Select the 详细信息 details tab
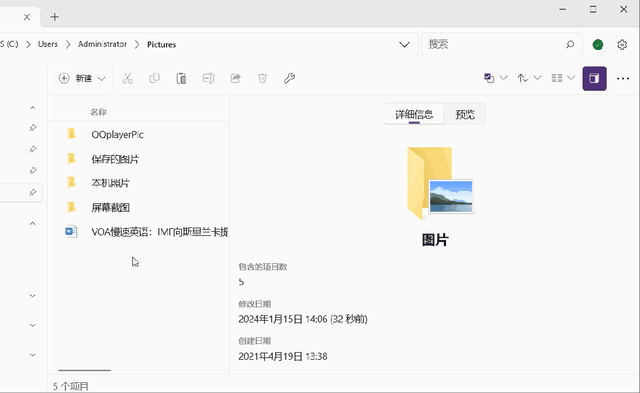Viewport: 640px width, 393px height. point(414,114)
